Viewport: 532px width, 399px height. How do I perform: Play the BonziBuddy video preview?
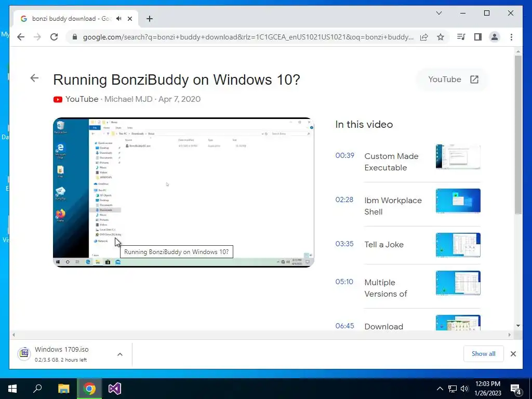click(183, 192)
